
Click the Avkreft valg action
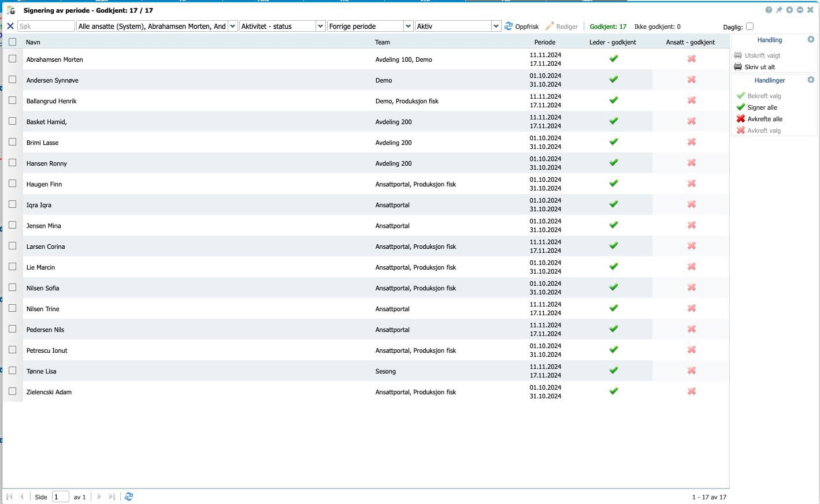[x=764, y=130]
